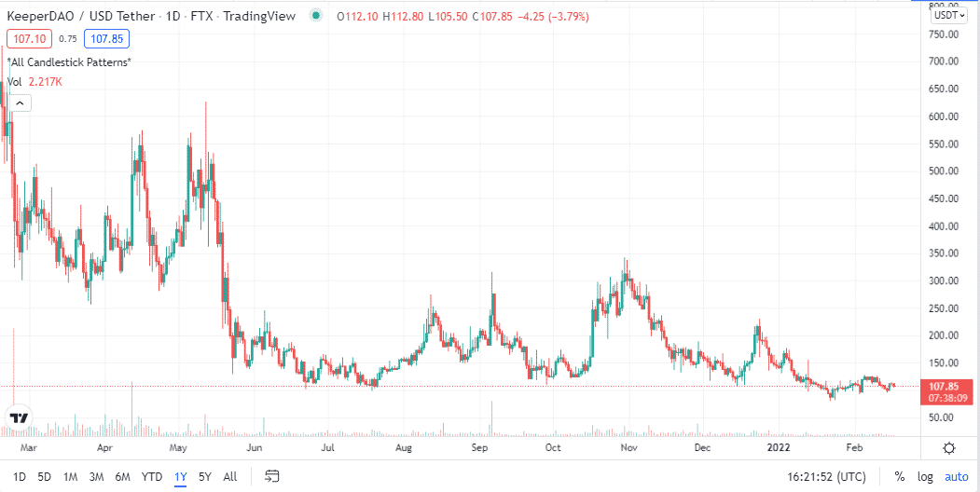Image resolution: width=980 pixels, height=492 pixels.
Task: Select the 1D time range
Action: point(20,477)
